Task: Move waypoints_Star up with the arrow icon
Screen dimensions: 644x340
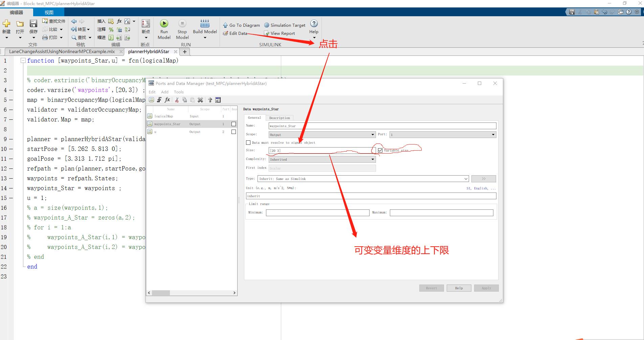Action: point(210,100)
